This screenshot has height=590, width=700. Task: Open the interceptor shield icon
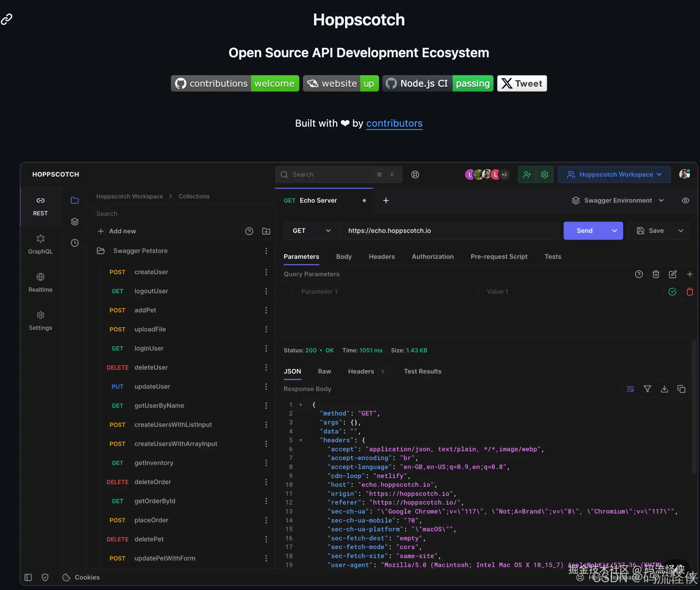(x=45, y=577)
